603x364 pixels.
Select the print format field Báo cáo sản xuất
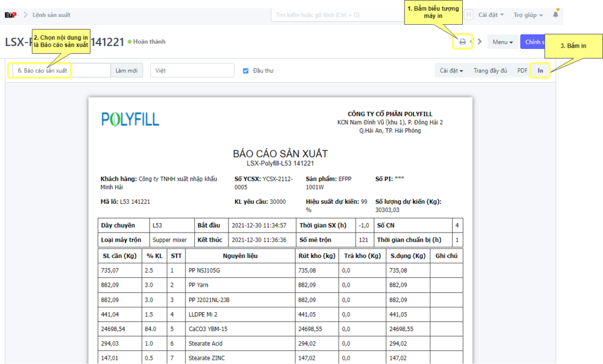pos(59,71)
